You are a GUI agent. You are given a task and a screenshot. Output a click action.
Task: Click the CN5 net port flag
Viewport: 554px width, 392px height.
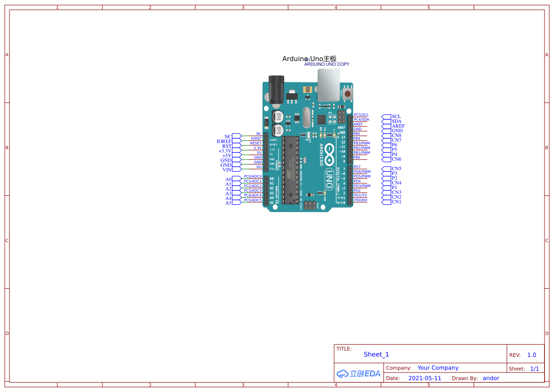[386, 169]
